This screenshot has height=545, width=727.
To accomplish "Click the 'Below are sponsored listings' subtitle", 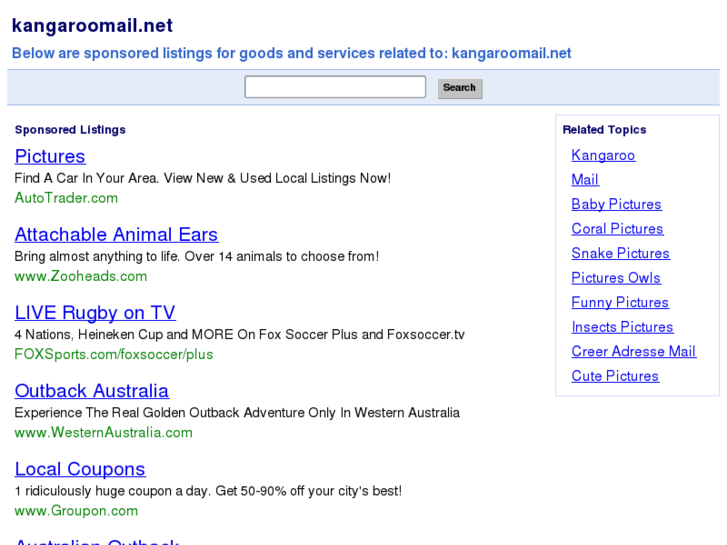I will tap(292, 53).
